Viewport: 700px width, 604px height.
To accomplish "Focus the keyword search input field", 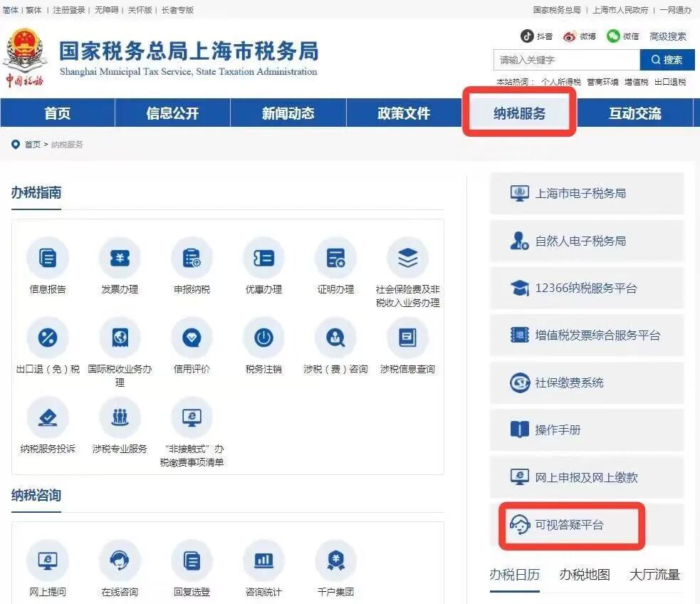I will 566,60.
